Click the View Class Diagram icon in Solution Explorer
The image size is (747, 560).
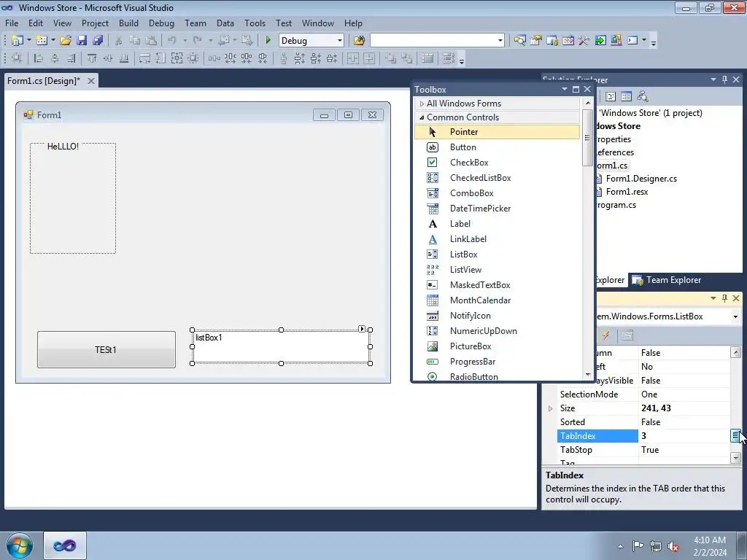(x=642, y=96)
